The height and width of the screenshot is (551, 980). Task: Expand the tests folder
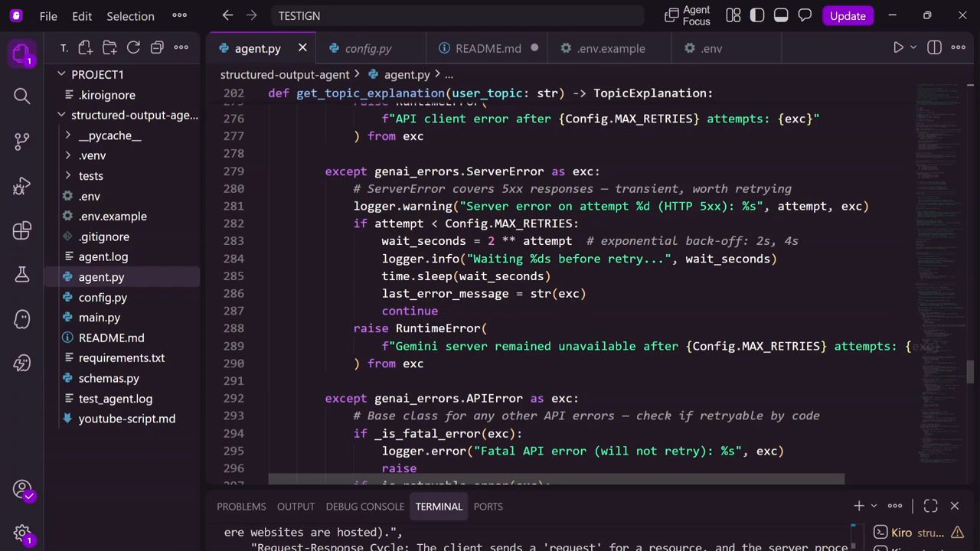pos(68,176)
